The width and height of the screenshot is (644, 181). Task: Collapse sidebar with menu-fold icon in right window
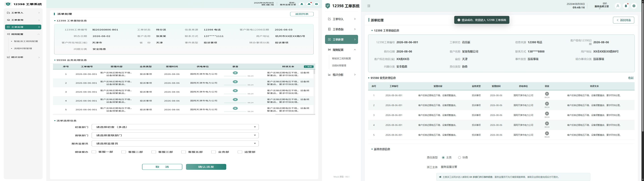point(369,6)
